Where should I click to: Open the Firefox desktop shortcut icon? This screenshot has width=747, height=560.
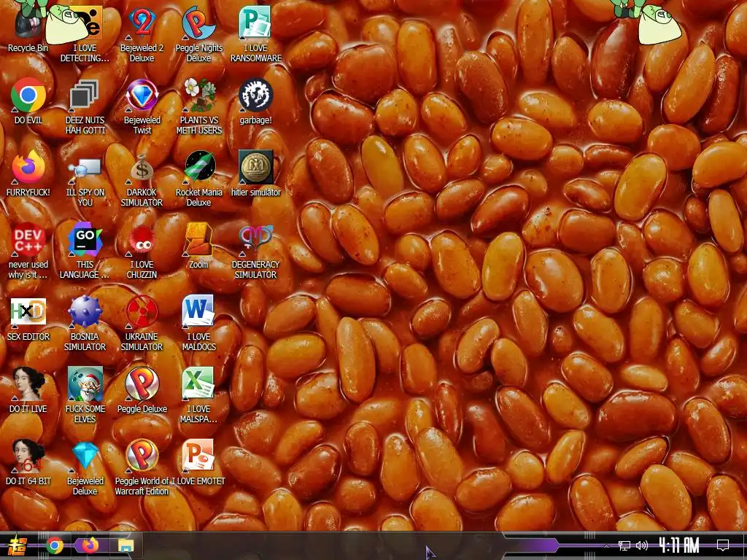pos(28,168)
